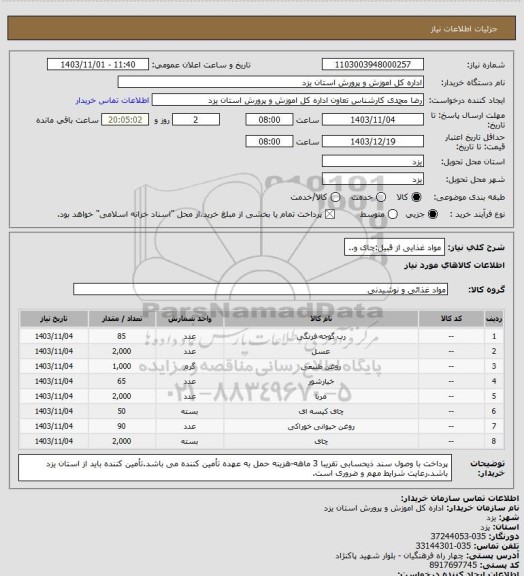The width and height of the screenshot is (524, 576).
Task: Click the کد کالا column header
Action: (451, 319)
